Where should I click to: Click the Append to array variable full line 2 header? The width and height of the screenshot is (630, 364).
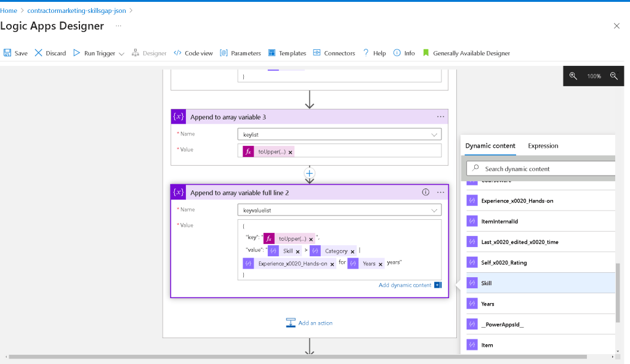pos(309,192)
